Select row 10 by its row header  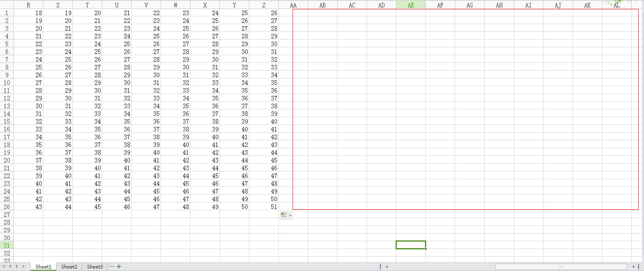click(7, 82)
